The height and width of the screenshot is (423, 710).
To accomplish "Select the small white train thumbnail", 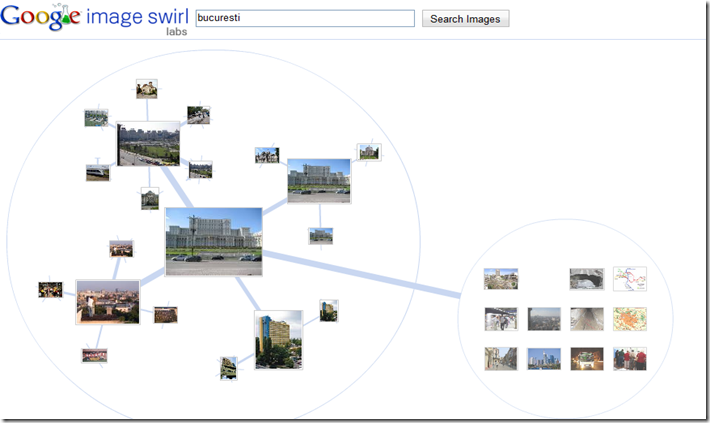I will click(x=98, y=173).
